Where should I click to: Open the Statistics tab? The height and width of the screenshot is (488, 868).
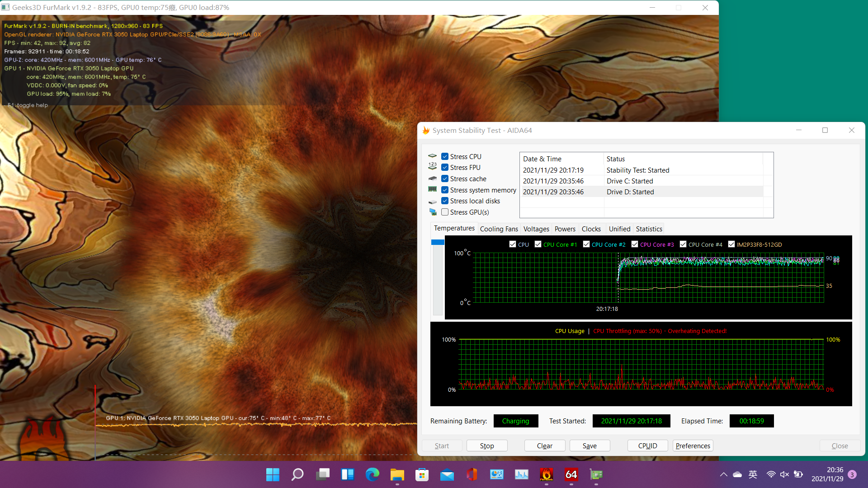coord(649,229)
